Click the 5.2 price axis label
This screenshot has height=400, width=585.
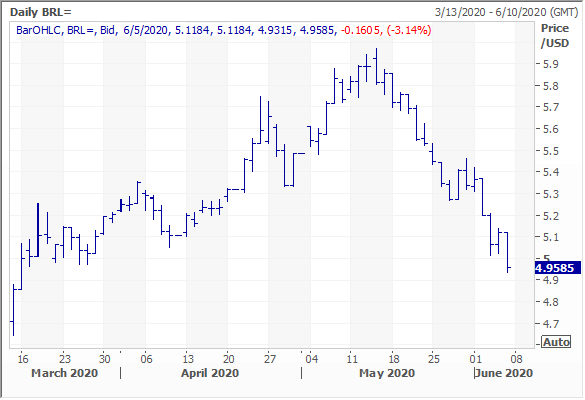(551, 216)
